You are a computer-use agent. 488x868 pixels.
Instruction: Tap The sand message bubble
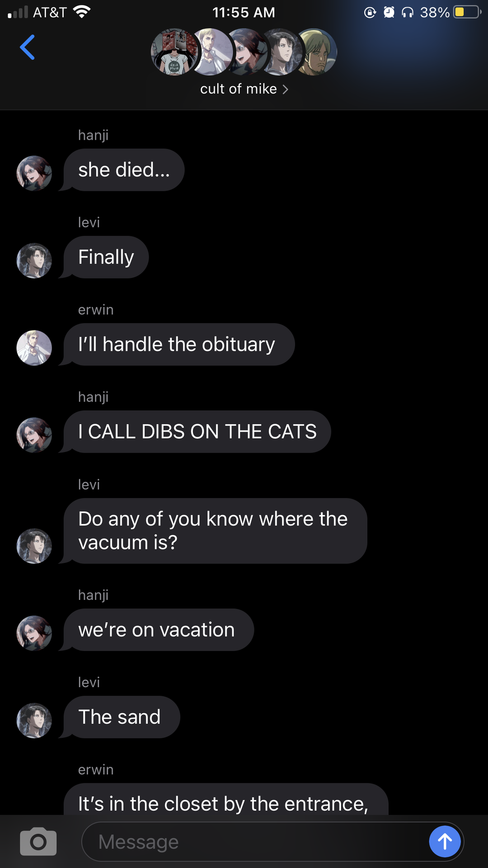point(122,717)
